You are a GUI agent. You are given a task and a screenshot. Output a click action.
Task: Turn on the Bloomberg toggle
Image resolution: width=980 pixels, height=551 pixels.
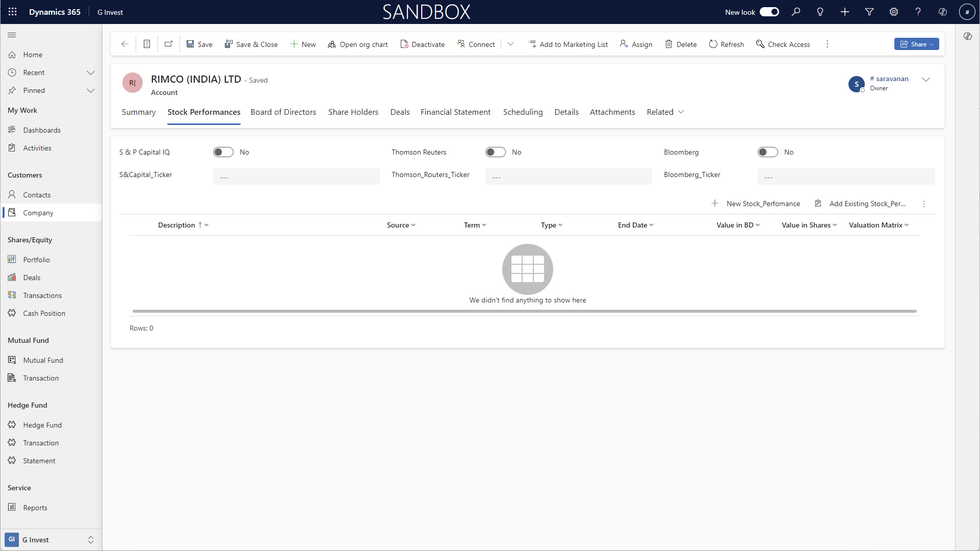pyautogui.click(x=768, y=152)
